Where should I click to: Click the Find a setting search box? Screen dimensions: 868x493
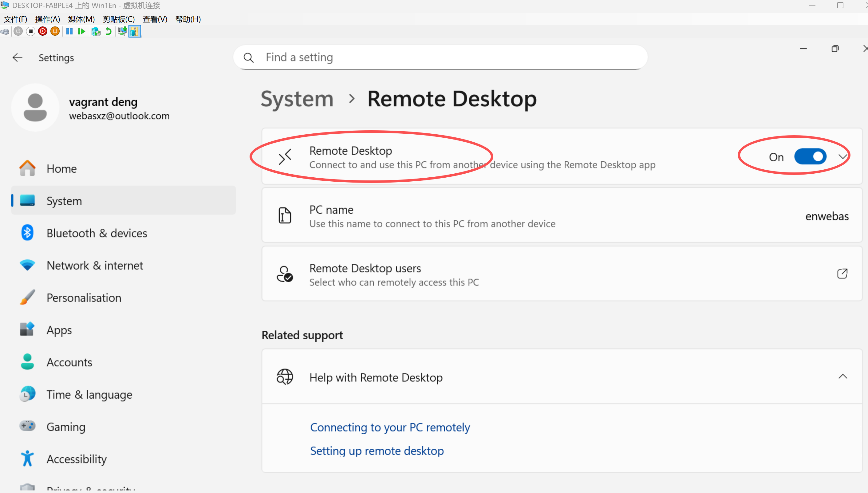tap(440, 57)
